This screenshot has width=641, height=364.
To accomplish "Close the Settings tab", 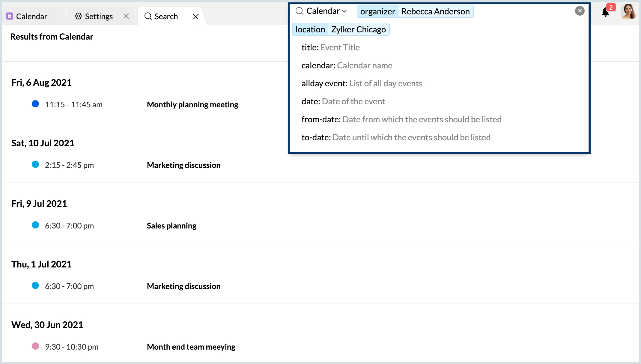I will tap(126, 16).
